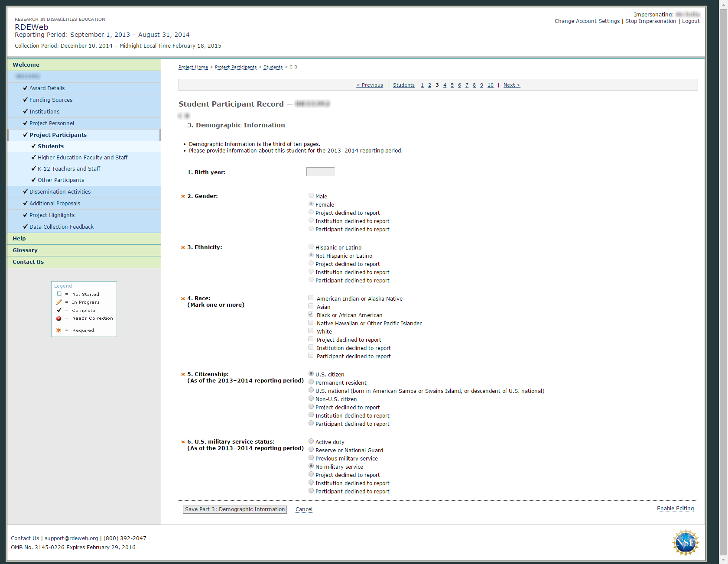Open Higher Education Faculty and Staff section
Image resolution: width=728 pixels, height=564 pixels.
82,158
